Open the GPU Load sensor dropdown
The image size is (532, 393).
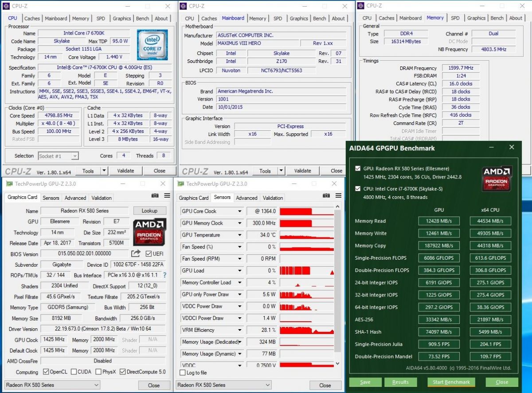[240, 271]
